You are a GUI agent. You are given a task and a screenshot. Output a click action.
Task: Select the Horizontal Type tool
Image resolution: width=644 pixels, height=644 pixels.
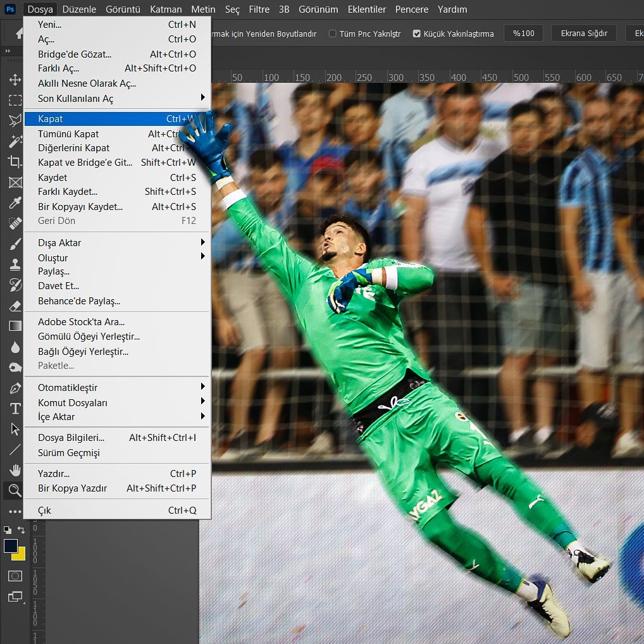click(15, 408)
